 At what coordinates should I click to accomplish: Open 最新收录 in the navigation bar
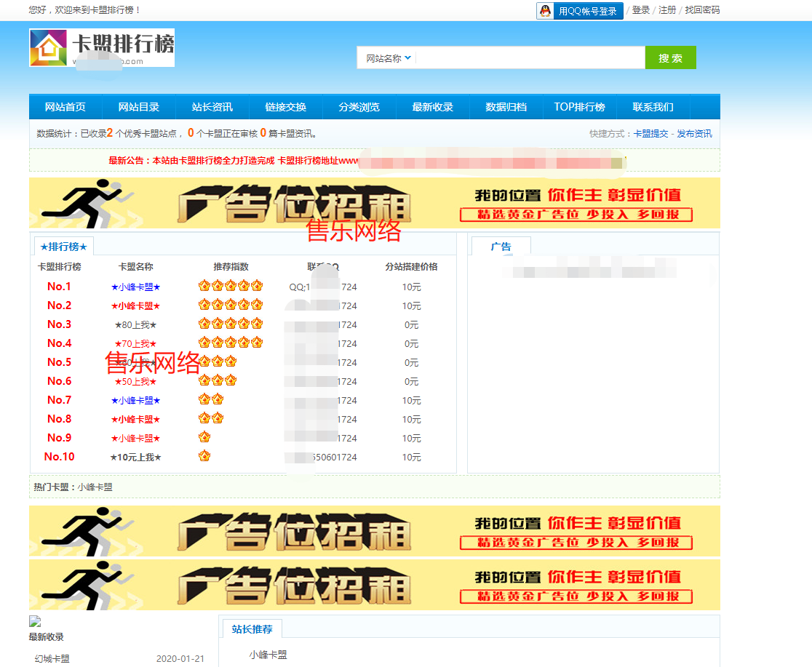pos(433,107)
